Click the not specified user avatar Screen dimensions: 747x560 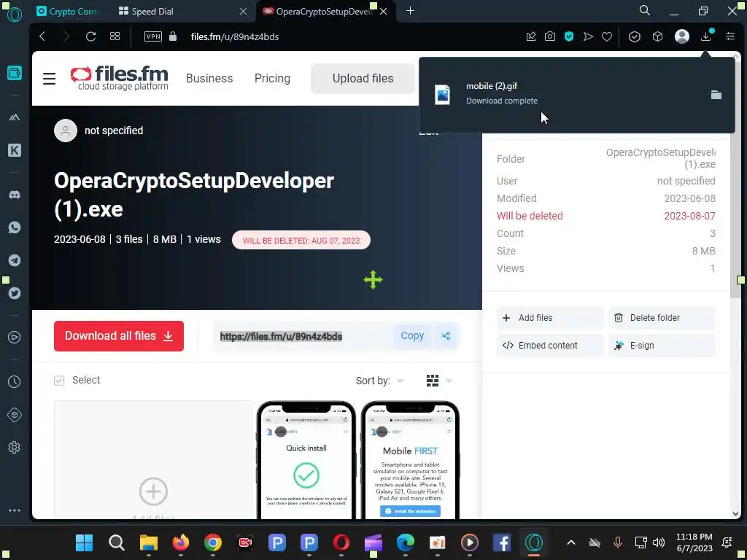65,131
